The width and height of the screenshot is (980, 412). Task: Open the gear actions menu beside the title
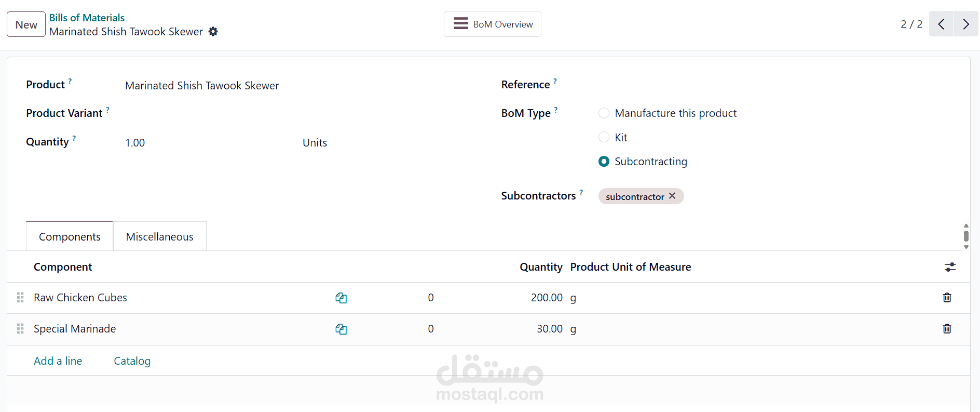coord(213,32)
